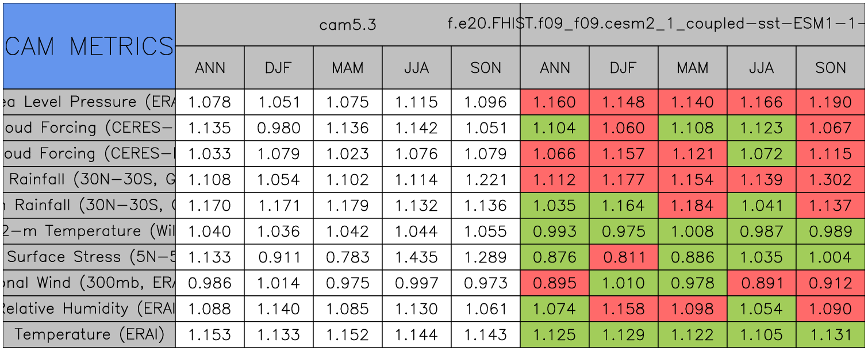Select the red cell with value 0.895

555,283
